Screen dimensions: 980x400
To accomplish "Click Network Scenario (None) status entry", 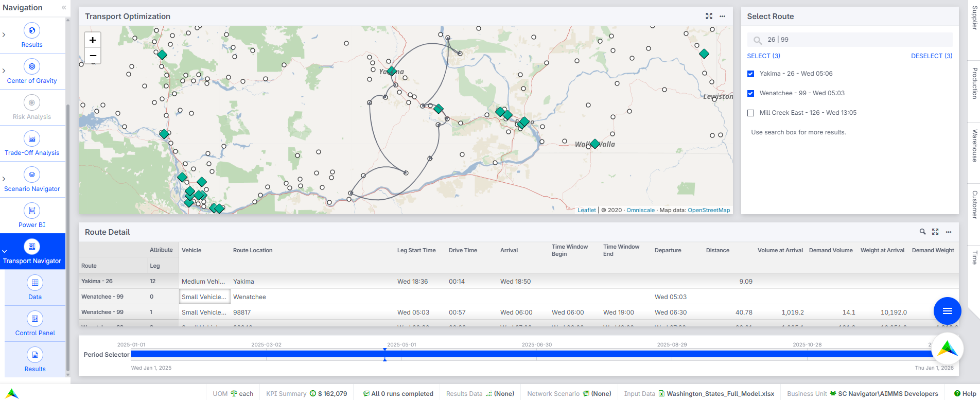I will click(x=569, y=394).
